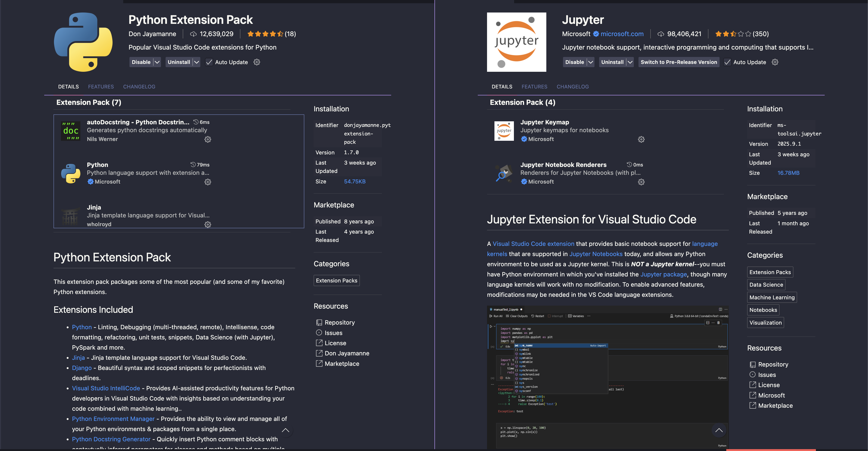Image resolution: width=868 pixels, height=451 pixels.
Task: Open the DETAILS tab of Python Extension Pack
Action: coord(68,87)
